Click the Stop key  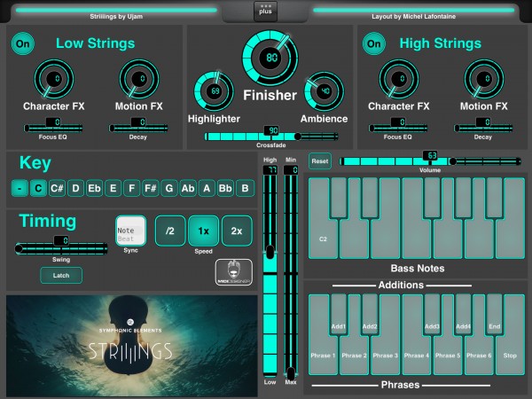(510, 356)
